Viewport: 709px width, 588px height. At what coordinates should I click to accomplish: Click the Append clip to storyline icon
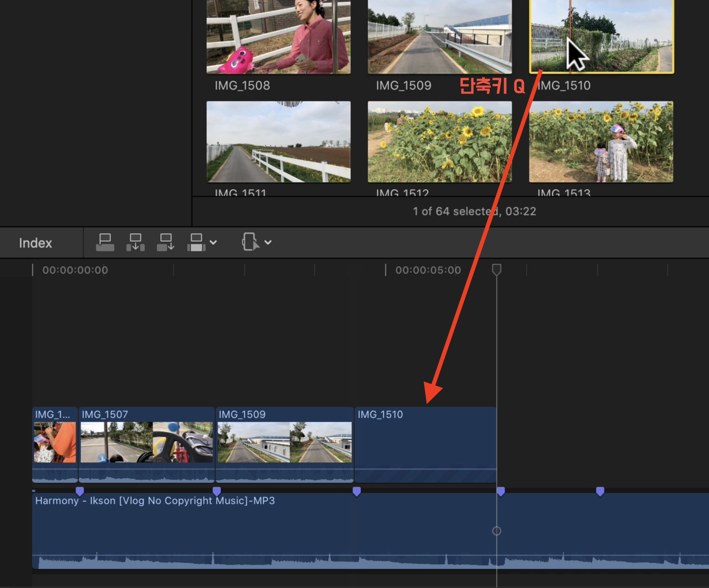pyautogui.click(x=166, y=243)
